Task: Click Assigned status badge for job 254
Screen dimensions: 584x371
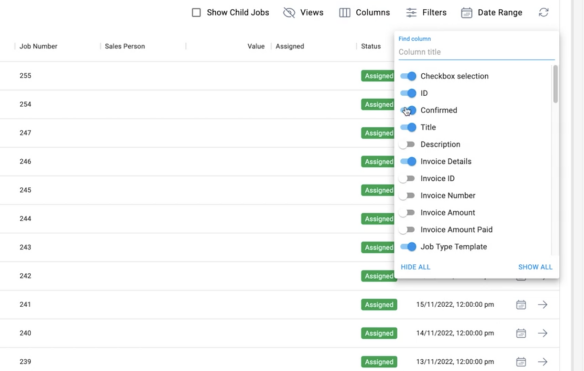Action: 378,105
